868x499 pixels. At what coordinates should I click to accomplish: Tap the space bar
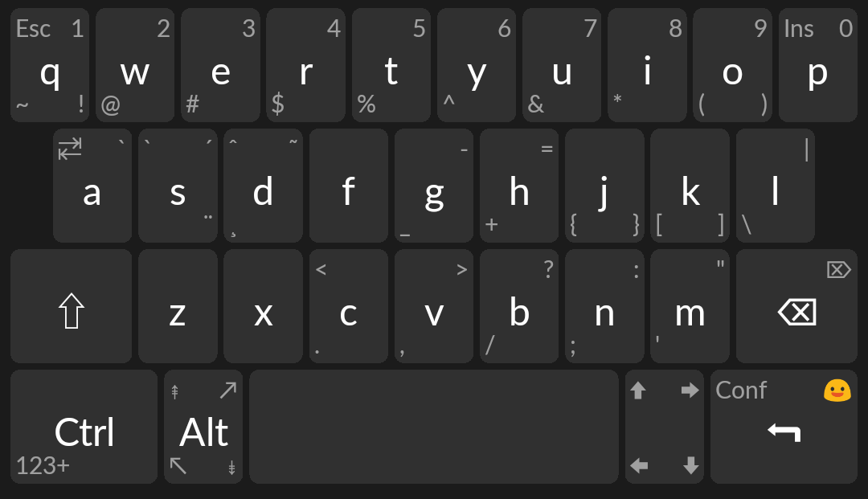434,427
